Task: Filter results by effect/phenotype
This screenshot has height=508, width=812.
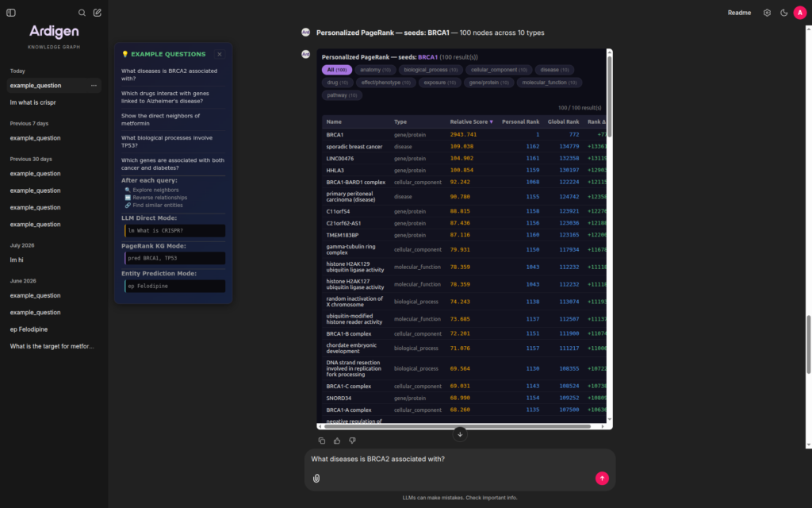Action: pos(386,83)
